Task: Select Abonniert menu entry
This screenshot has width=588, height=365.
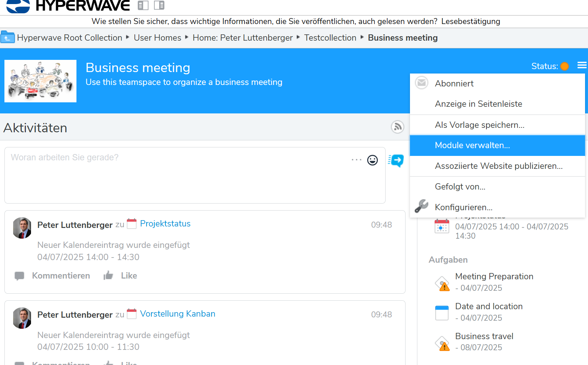Action: (x=498, y=83)
